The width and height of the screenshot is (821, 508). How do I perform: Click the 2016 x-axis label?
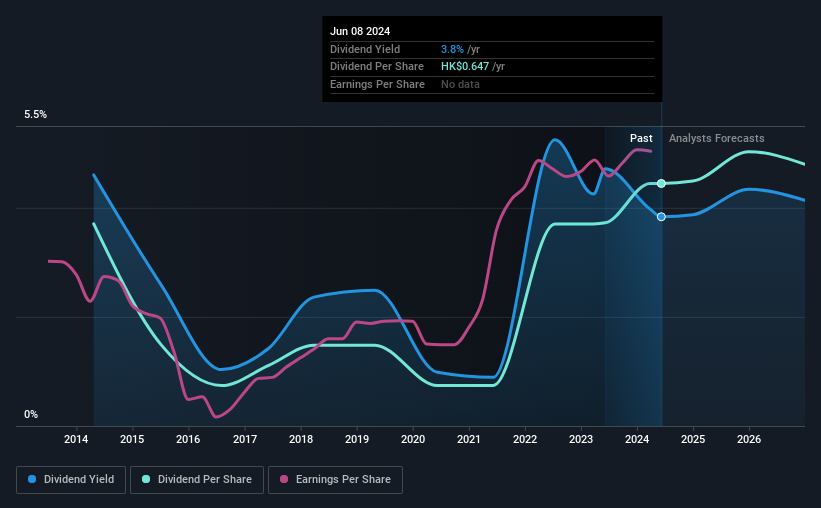188,439
